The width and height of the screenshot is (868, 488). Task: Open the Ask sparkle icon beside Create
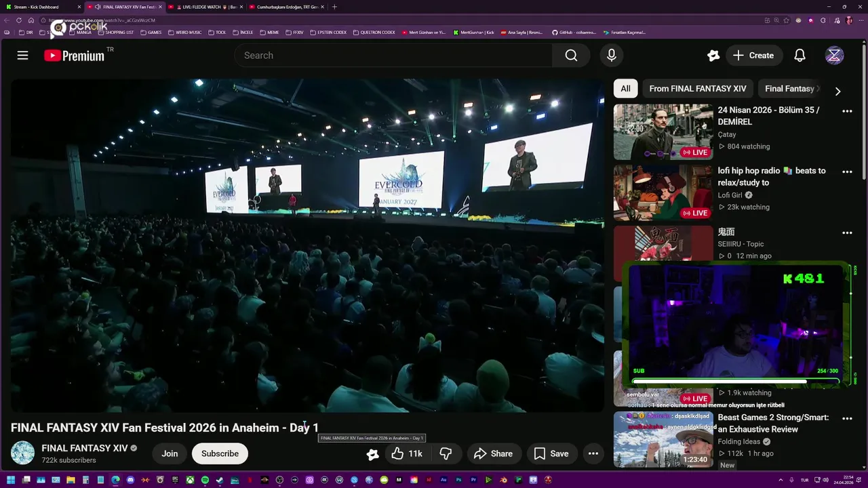pyautogui.click(x=713, y=56)
